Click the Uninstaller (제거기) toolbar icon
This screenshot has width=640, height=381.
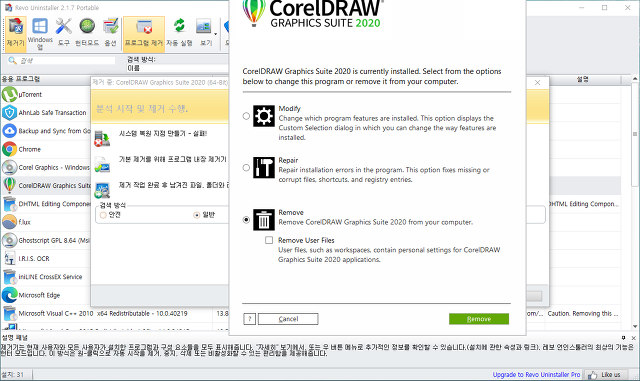pos(16,33)
